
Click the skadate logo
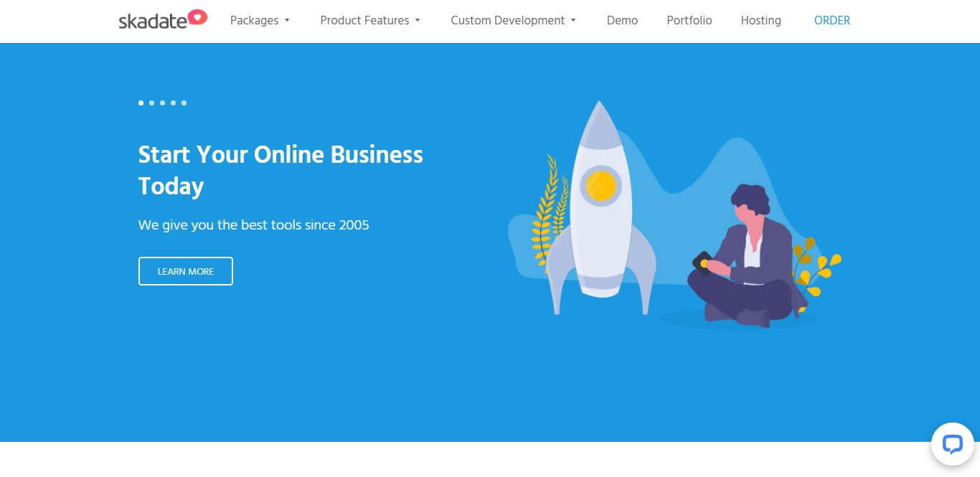point(163,19)
